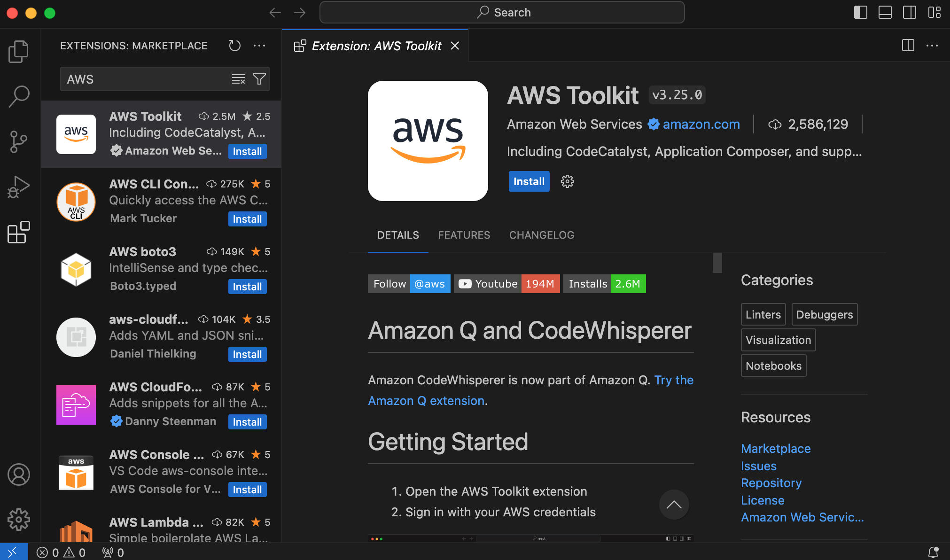950x560 pixels.
Task: Click the Youtube 194M badge
Action: pyautogui.click(x=506, y=284)
